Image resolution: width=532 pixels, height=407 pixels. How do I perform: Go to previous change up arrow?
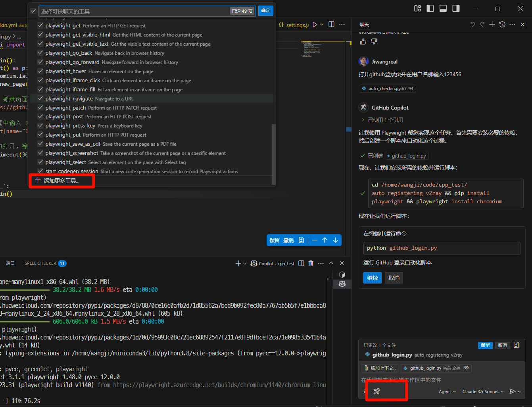[x=325, y=240]
